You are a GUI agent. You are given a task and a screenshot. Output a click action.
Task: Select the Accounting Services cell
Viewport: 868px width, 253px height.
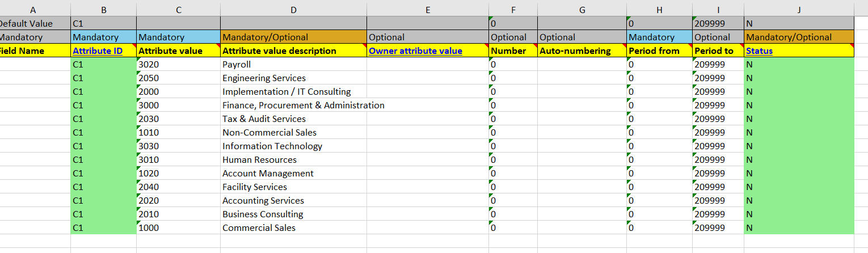click(x=293, y=200)
